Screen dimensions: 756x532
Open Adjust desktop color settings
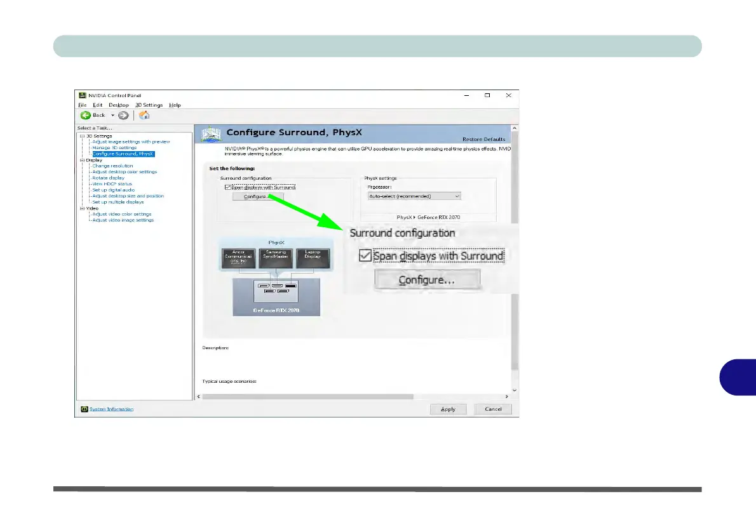coord(125,171)
